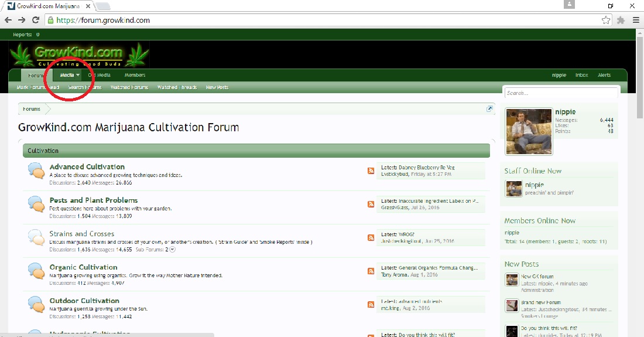
Task: Click Search Forums link
Action: (x=85, y=87)
